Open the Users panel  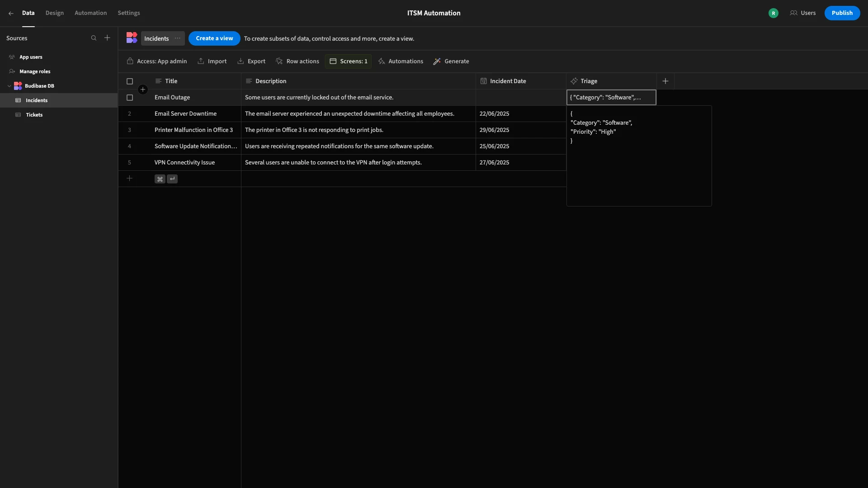point(803,13)
